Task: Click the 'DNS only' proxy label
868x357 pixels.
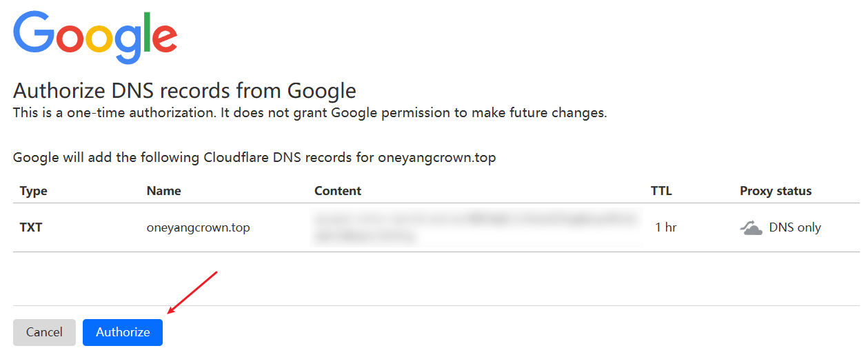Action: (x=794, y=227)
